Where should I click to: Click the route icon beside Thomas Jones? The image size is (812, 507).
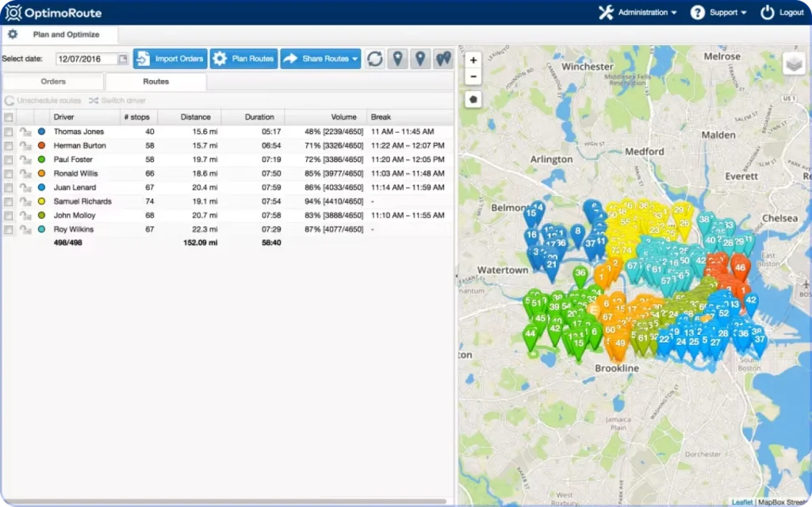[x=25, y=132]
